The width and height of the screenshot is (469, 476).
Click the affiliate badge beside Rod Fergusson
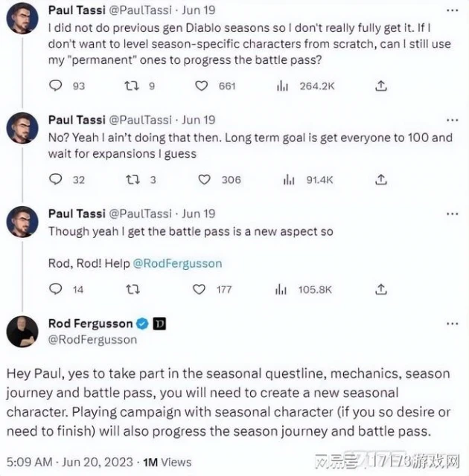click(159, 324)
